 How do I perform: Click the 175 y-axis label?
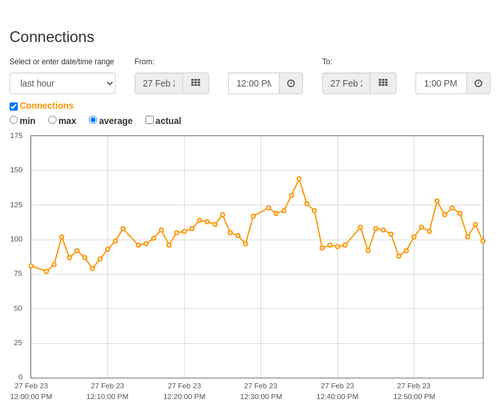pos(16,136)
